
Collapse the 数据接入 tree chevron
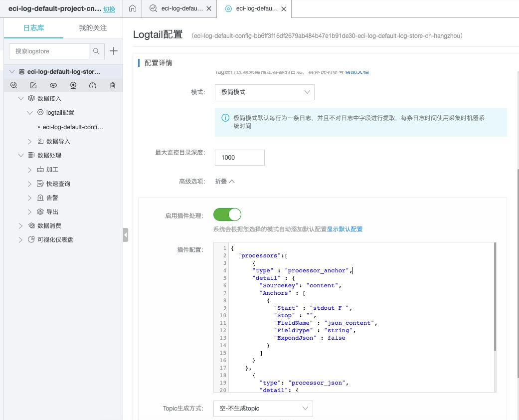click(21, 98)
